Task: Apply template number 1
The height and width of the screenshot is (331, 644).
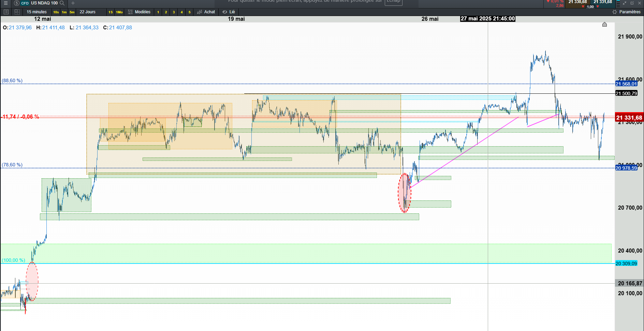Action: click(158, 12)
